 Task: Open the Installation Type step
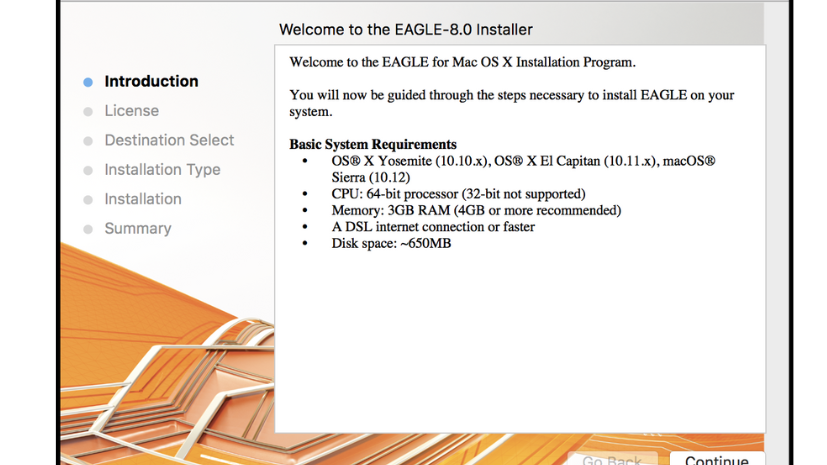(162, 170)
